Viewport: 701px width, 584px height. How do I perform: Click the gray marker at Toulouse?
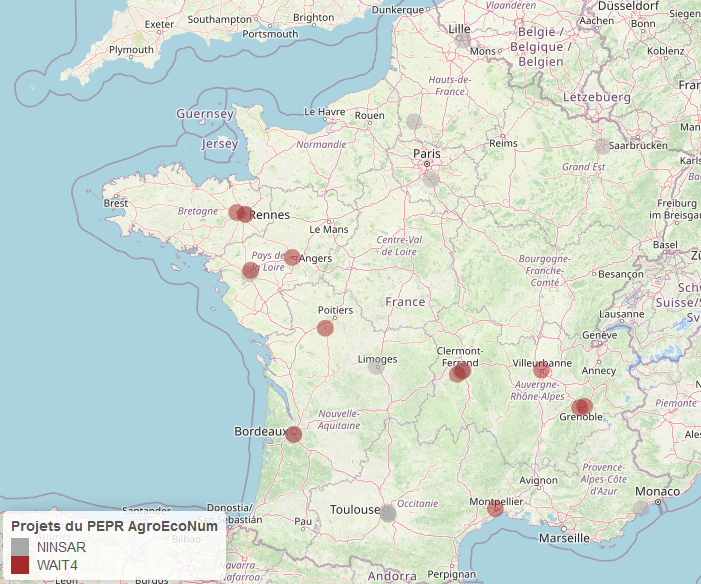click(x=388, y=513)
